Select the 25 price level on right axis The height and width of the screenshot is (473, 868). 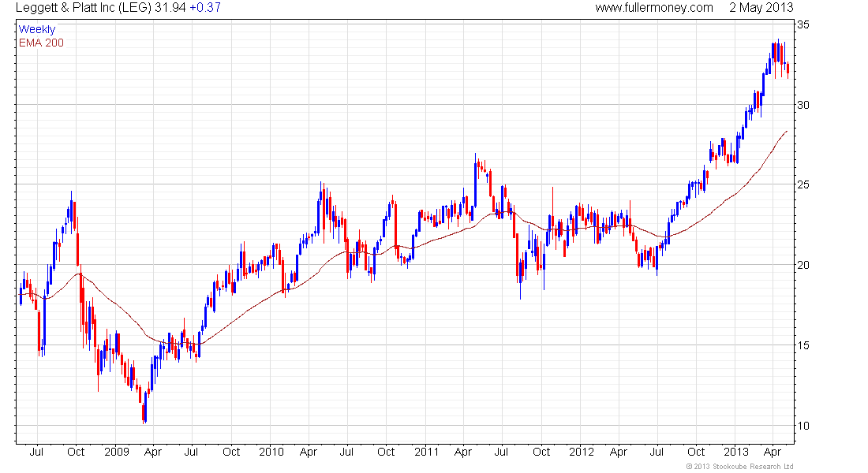[x=803, y=185]
